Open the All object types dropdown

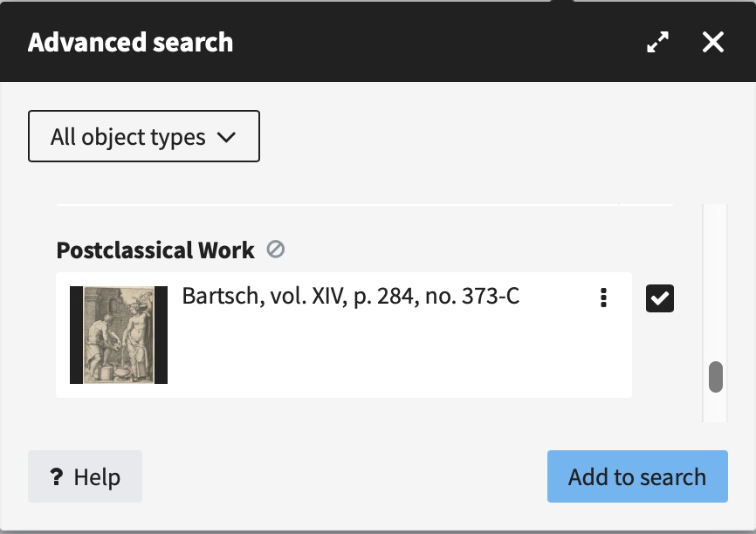coord(143,136)
